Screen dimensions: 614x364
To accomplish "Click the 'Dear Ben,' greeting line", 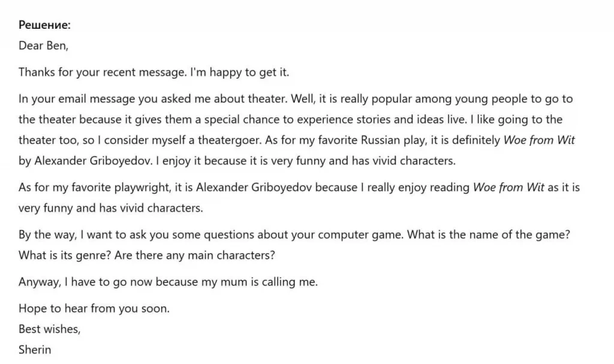I will coord(43,46).
